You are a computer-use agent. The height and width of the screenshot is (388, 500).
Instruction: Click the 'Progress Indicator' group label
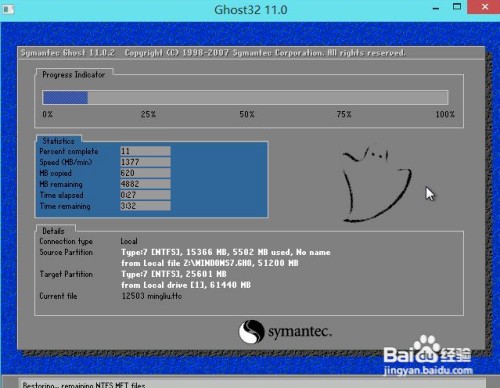coord(74,75)
